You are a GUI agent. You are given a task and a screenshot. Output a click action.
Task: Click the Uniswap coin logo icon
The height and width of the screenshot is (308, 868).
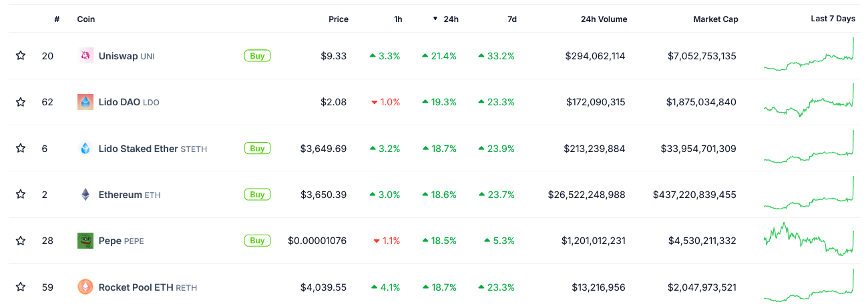[85, 56]
